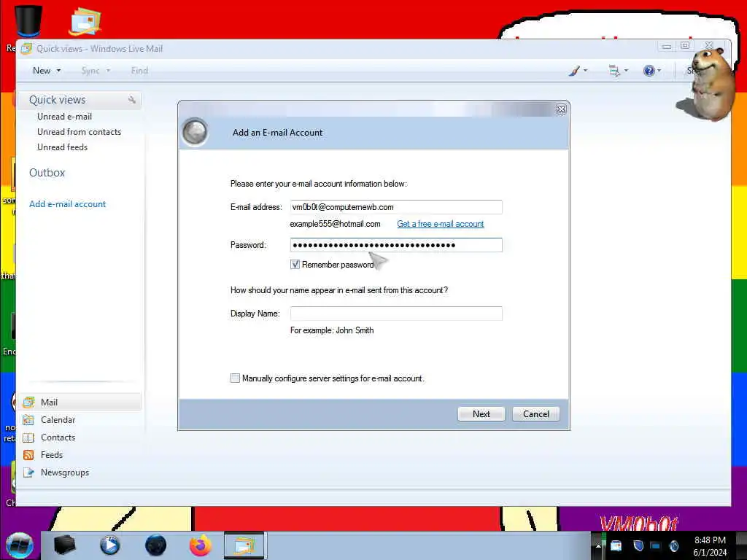747x560 pixels.
Task: Select Unread from contacts quick view
Action: coord(79,132)
